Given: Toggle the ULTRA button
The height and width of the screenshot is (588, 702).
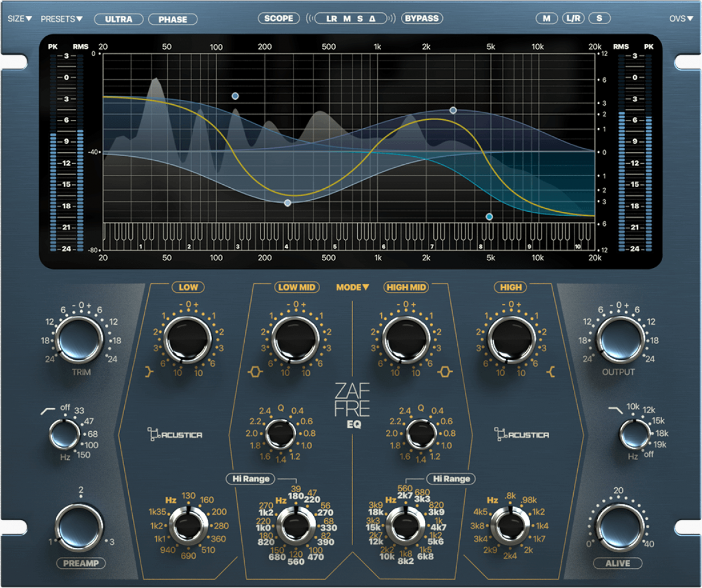Looking at the screenshot, I should [x=119, y=19].
